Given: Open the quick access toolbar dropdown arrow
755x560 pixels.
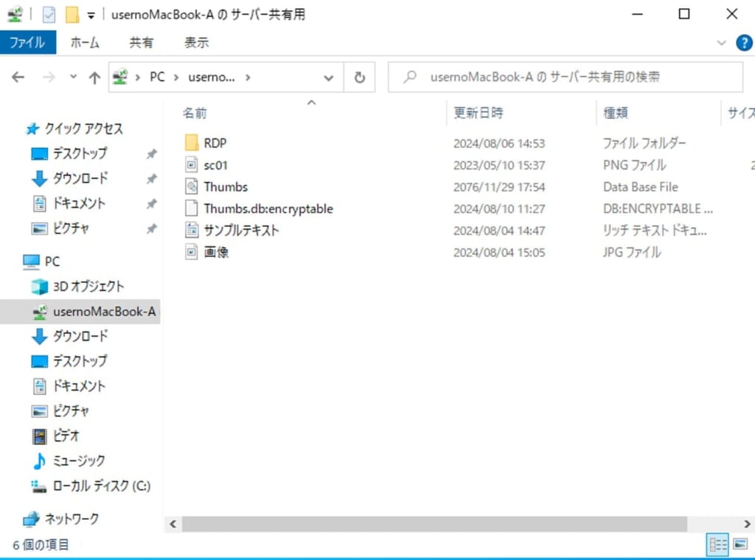Looking at the screenshot, I should point(90,14).
